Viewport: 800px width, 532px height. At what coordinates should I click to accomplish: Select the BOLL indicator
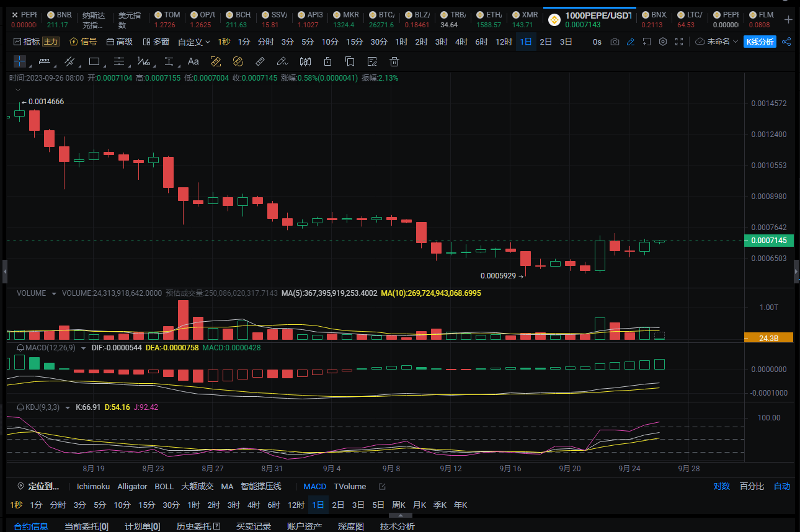coord(164,486)
